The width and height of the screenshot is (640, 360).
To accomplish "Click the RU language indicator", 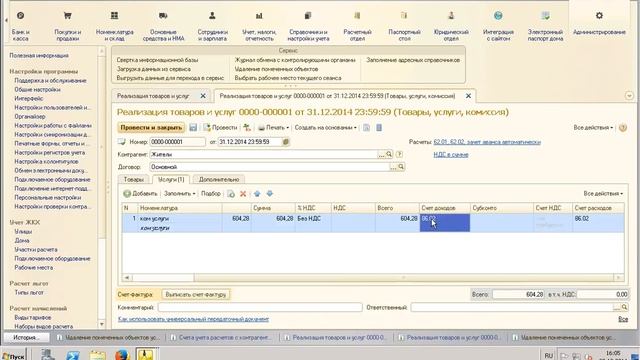I will pos(549,356).
